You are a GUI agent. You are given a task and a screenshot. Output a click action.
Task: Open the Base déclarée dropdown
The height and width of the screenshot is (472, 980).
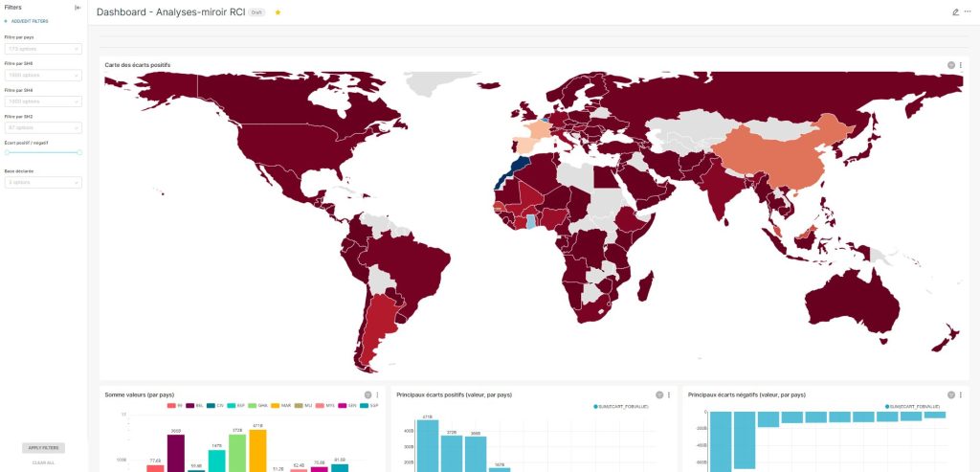[x=43, y=183]
